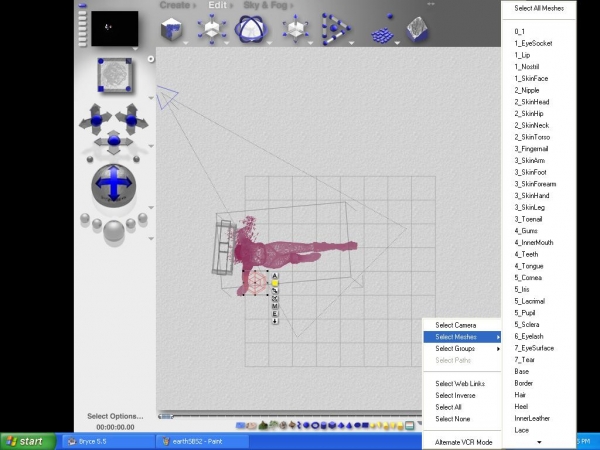Image resolution: width=600 pixels, height=450 pixels.
Task: Click the down-arrow land object icon
Action: (x=275, y=321)
